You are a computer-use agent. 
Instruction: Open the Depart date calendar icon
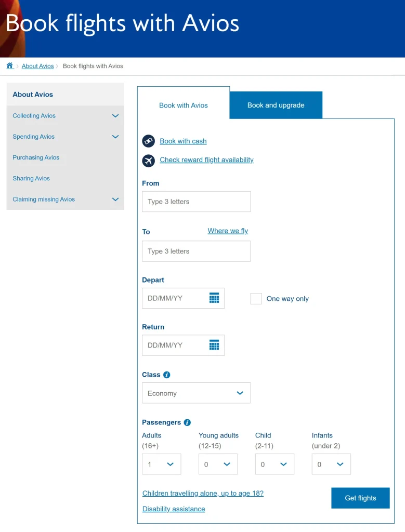click(x=214, y=298)
